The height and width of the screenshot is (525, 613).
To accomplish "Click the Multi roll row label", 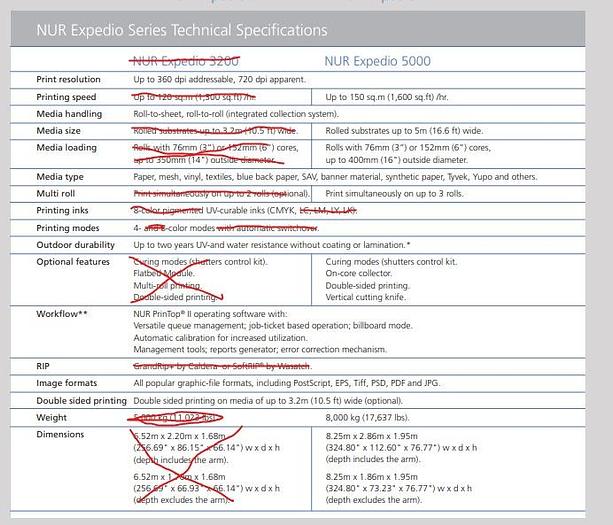I will (56, 193).
